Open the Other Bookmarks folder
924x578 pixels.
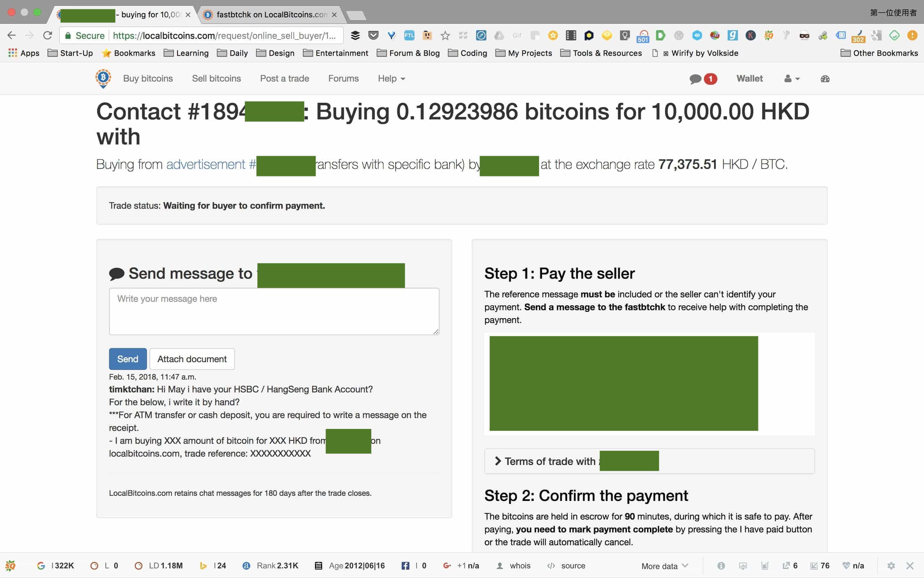[x=879, y=53]
